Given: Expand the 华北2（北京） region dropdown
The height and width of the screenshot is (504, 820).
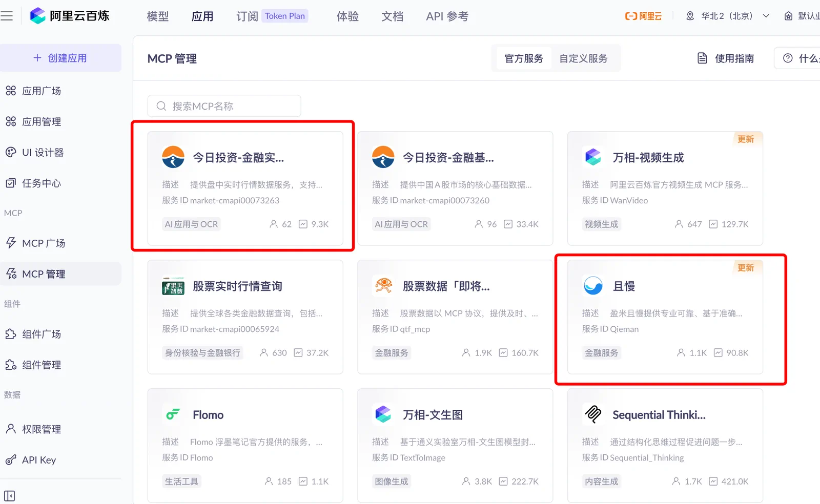Looking at the screenshot, I should click(x=766, y=16).
